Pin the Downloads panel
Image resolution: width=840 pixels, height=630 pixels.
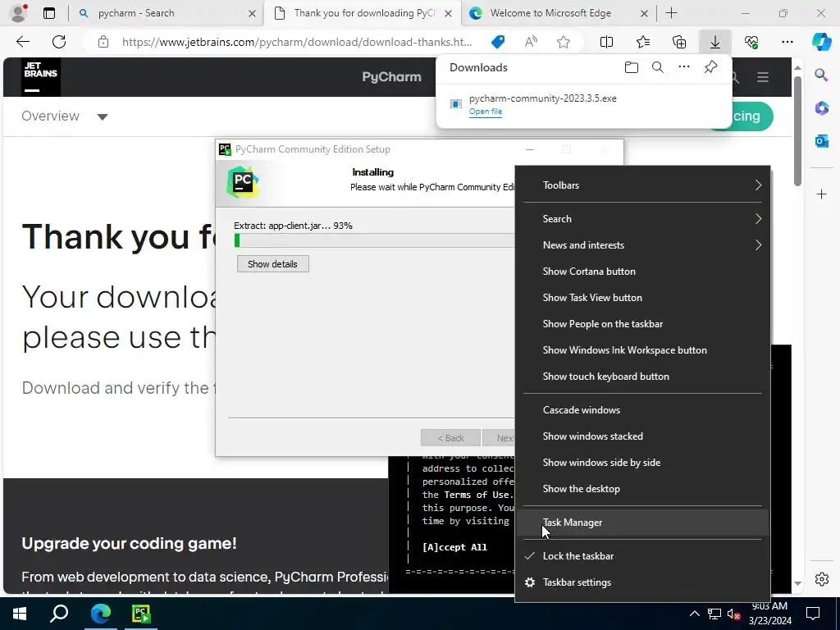710,67
